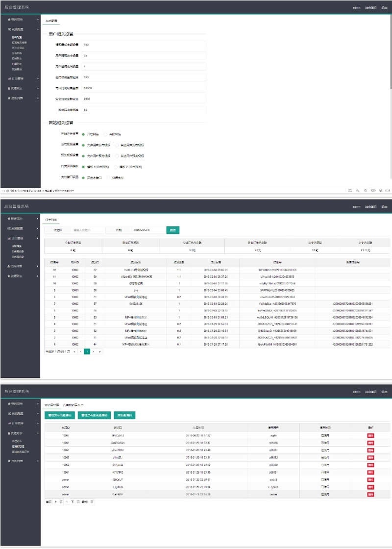The height and width of the screenshot is (549, 392).
Task: Click the star icon in the invite code page sidebar
Action: [x=9, y=461]
